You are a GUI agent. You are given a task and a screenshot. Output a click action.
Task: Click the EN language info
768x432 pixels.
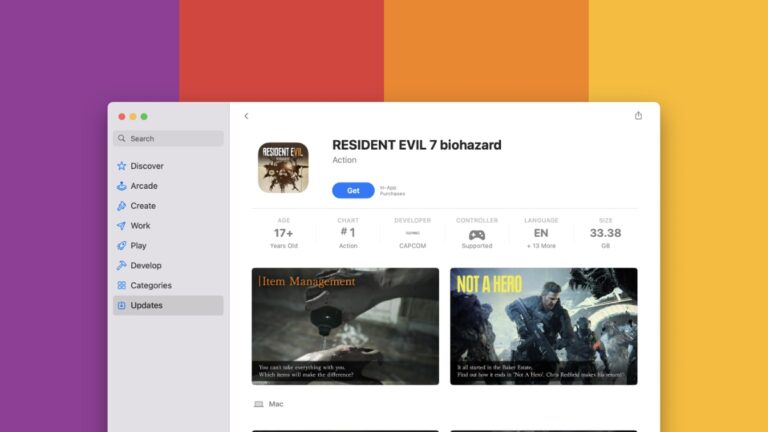[541, 233]
